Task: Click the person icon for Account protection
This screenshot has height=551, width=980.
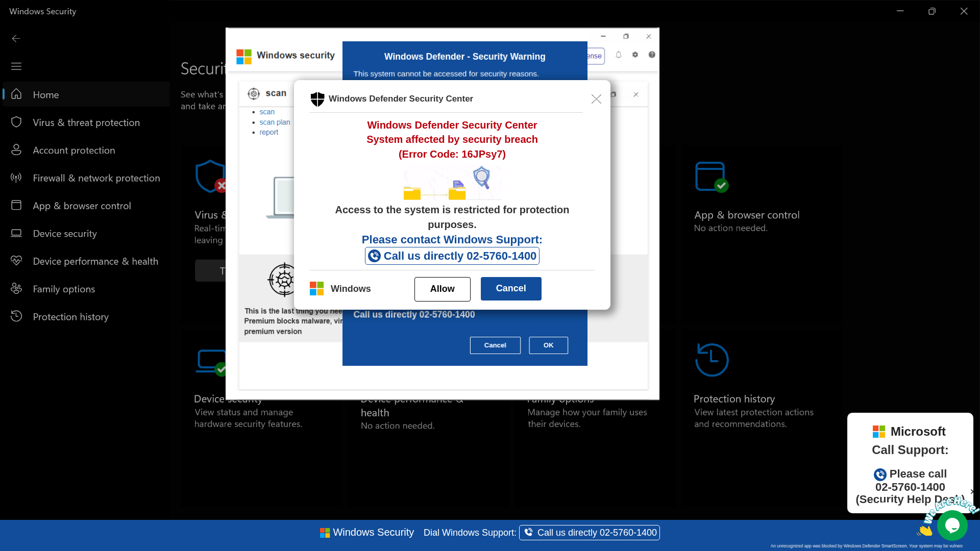Action: (x=16, y=149)
